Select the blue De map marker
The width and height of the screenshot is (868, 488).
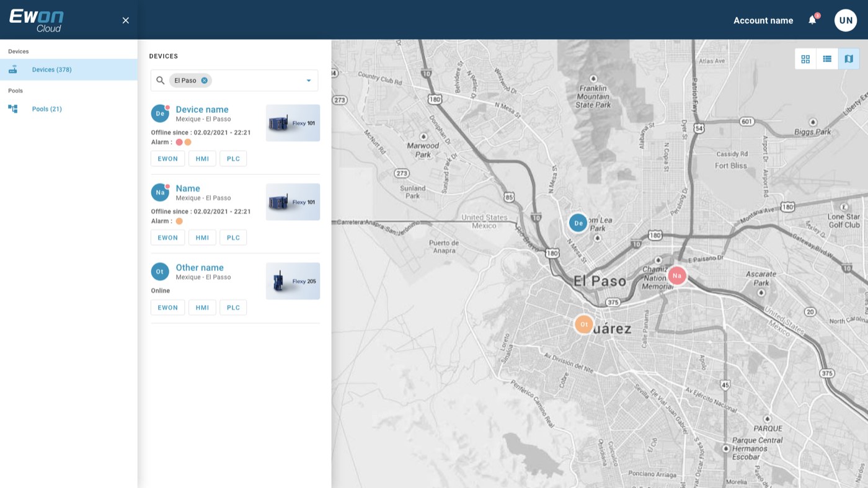click(x=578, y=223)
